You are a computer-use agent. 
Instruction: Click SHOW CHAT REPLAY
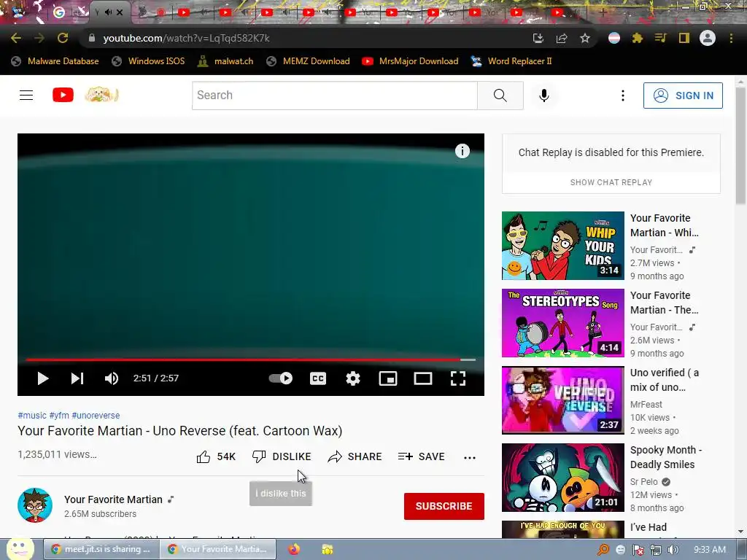tap(611, 182)
